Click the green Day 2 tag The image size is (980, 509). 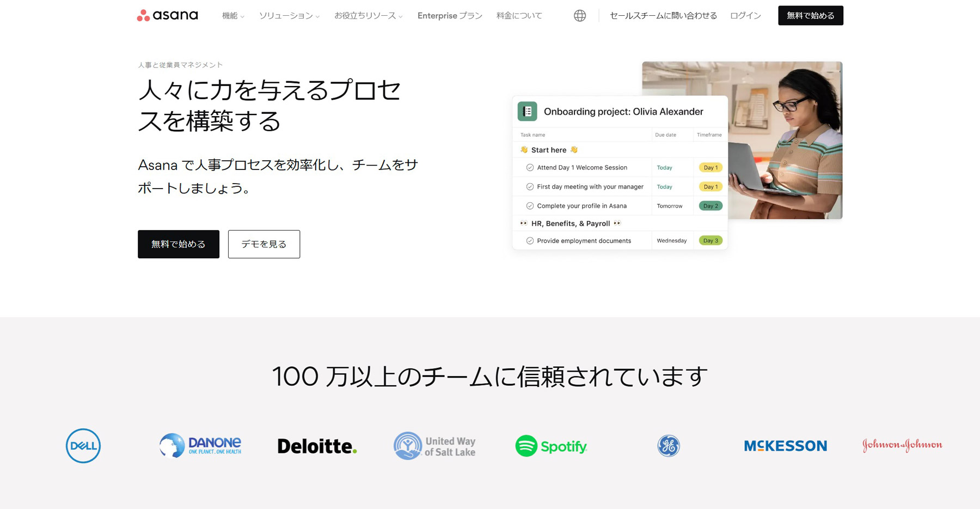[x=710, y=206]
